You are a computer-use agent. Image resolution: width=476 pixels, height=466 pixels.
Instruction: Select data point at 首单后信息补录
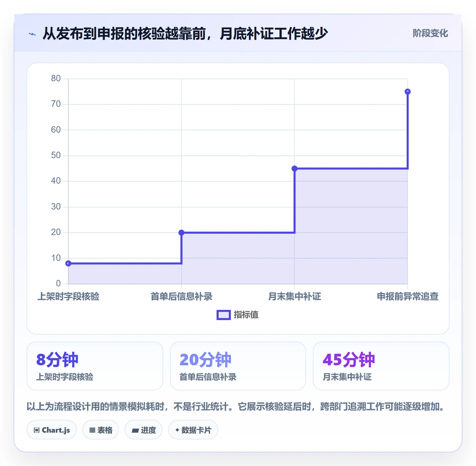182,233
